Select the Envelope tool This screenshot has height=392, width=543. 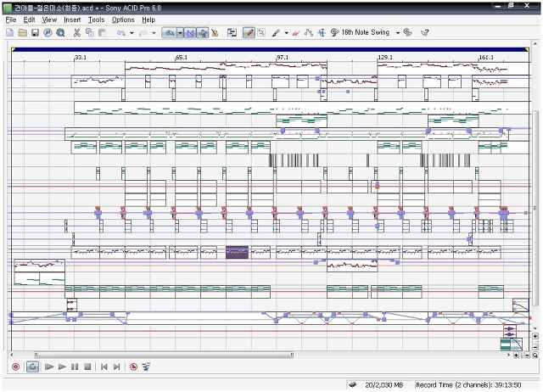click(x=309, y=32)
